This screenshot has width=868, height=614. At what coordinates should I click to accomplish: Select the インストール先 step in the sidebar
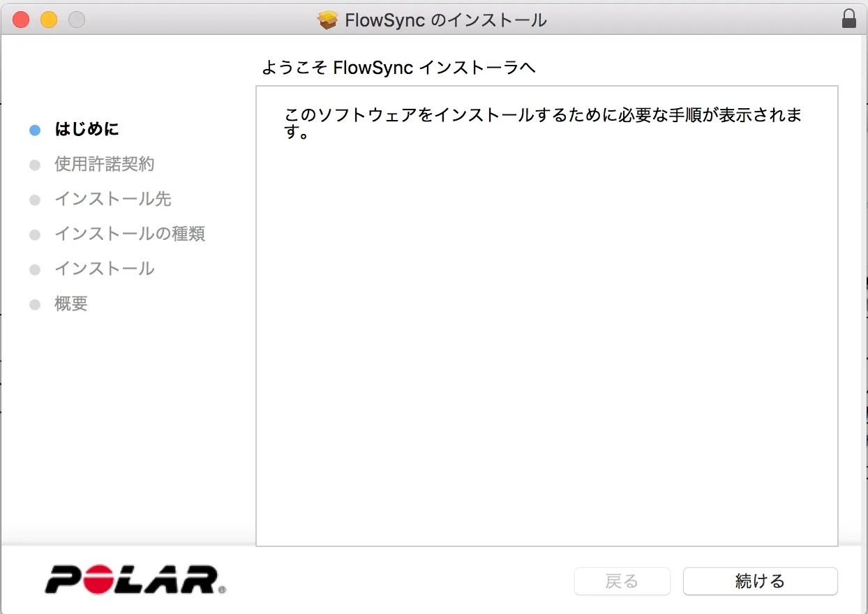click(x=112, y=199)
